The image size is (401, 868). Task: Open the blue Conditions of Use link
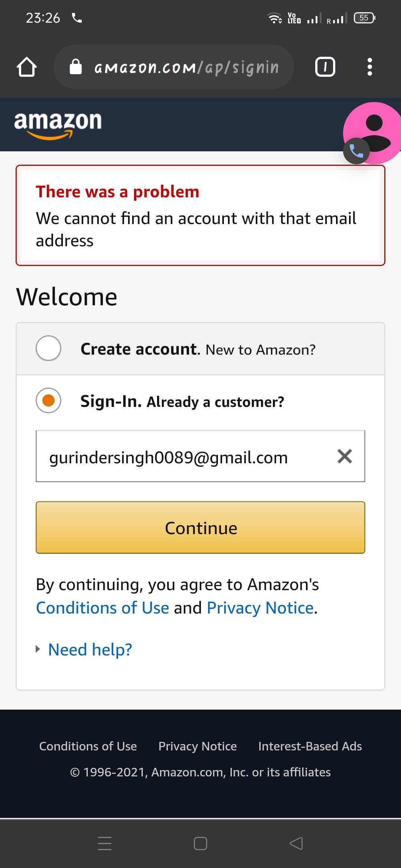click(102, 608)
